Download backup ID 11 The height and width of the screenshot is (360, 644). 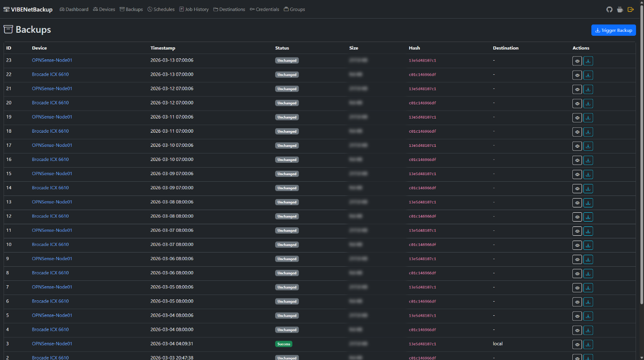pos(588,231)
